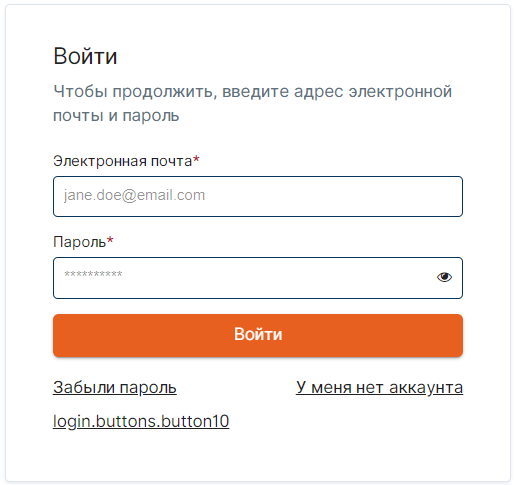Click the word адрес in the subtitle
This screenshot has height=485, width=516.
318,92
